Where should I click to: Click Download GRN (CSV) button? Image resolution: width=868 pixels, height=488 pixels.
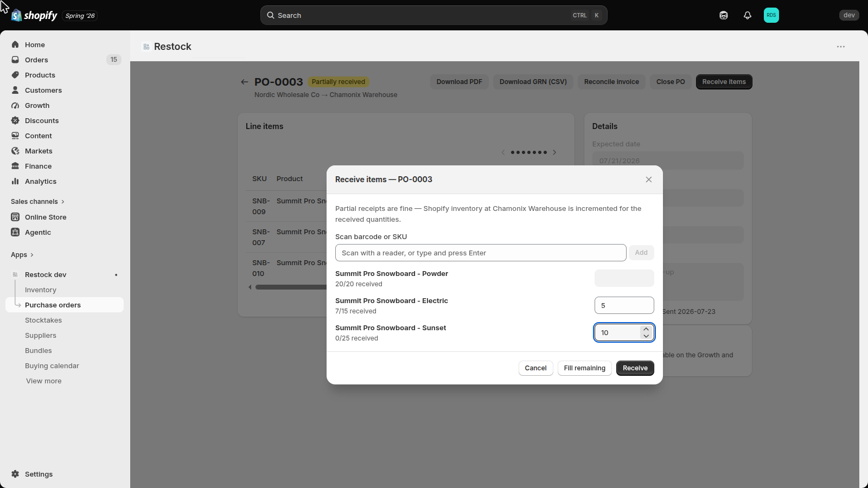(x=533, y=82)
